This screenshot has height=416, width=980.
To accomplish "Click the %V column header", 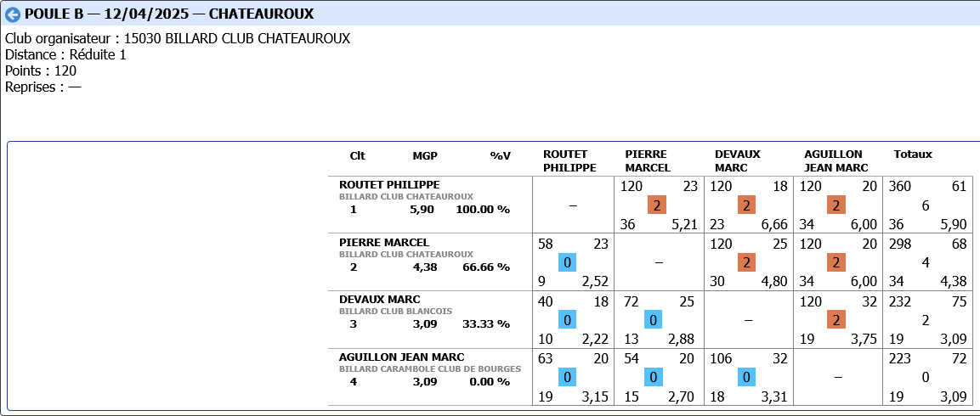I will pyautogui.click(x=500, y=155).
